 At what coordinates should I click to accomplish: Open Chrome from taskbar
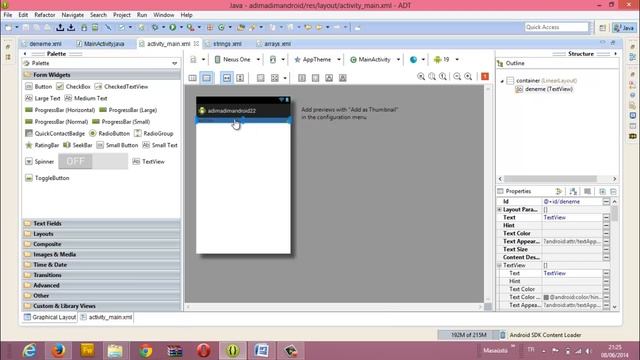tap(145, 350)
